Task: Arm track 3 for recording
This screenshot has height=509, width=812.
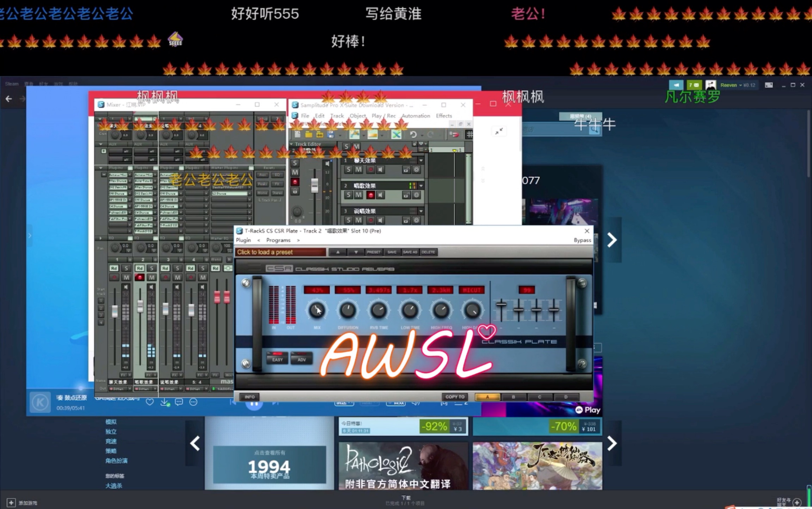Action: tap(370, 220)
